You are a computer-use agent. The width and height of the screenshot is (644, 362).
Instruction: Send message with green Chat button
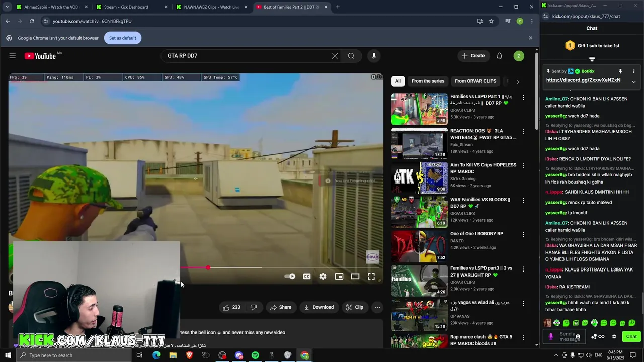631,337
